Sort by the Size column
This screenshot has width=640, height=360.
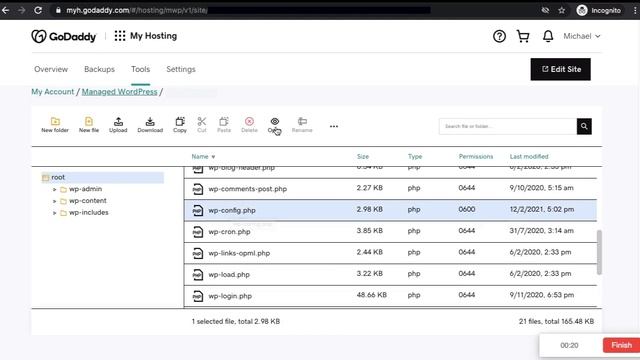pyautogui.click(x=363, y=156)
